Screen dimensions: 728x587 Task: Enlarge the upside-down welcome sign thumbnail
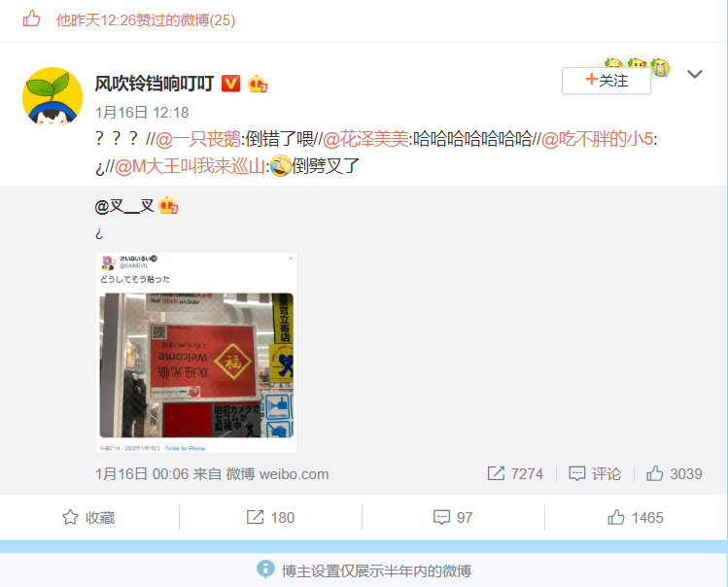tap(196, 353)
